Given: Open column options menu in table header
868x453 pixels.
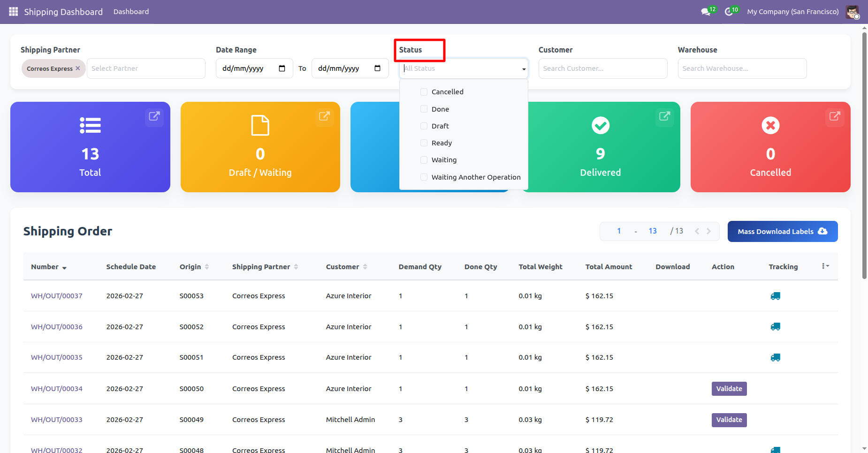Looking at the screenshot, I should pos(825,266).
